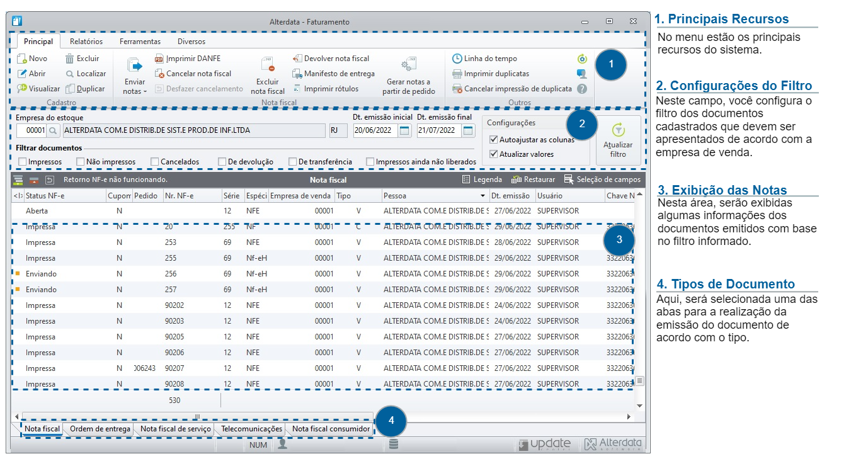
Task: Click Cancelar nota fiscal
Action: pos(193,74)
